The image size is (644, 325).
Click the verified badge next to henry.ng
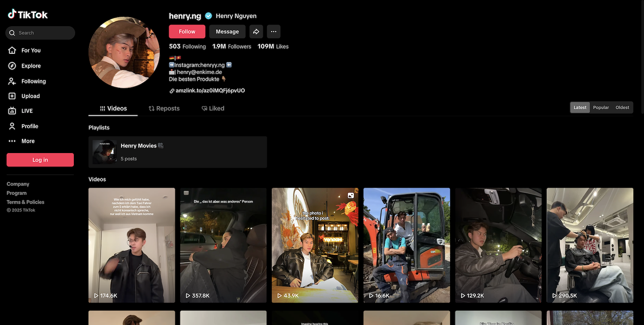209,16
